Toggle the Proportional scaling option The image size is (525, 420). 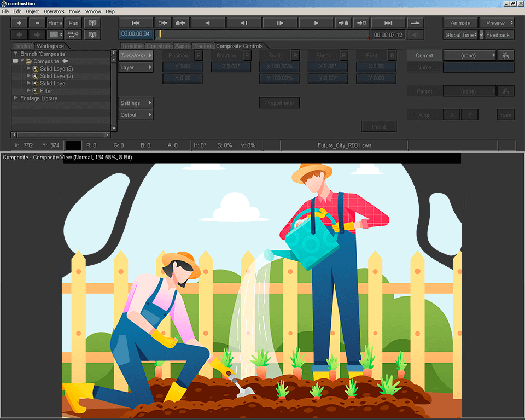[x=279, y=103]
